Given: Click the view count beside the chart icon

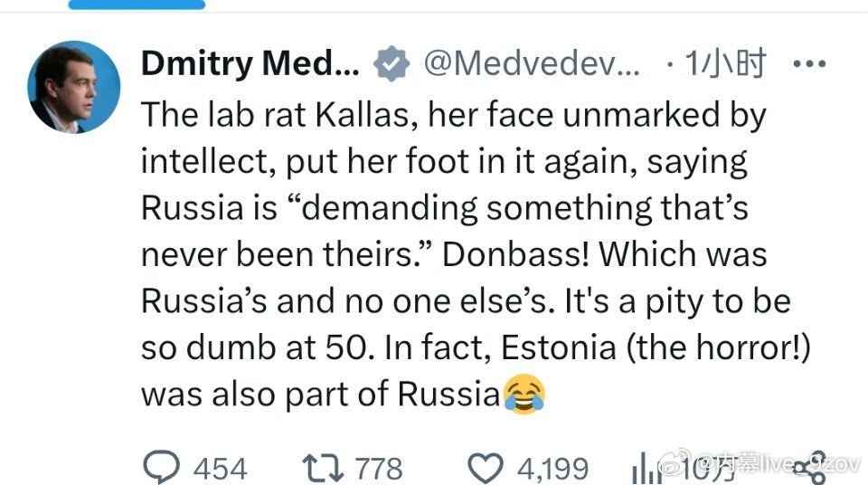Looking at the screenshot, I should tap(696, 469).
